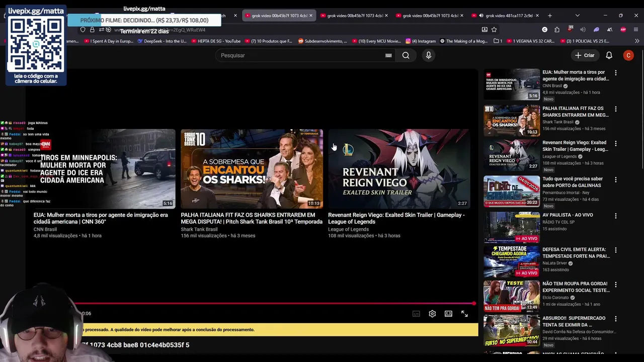
Task: Open the tracking protection shield icon
Action: pos(83,30)
